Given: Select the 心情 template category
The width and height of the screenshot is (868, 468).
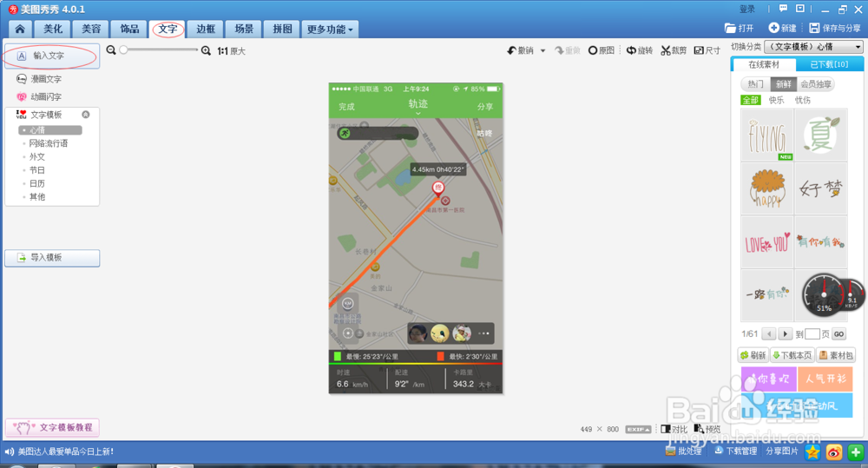Looking at the screenshot, I should [x=50, y=130].
